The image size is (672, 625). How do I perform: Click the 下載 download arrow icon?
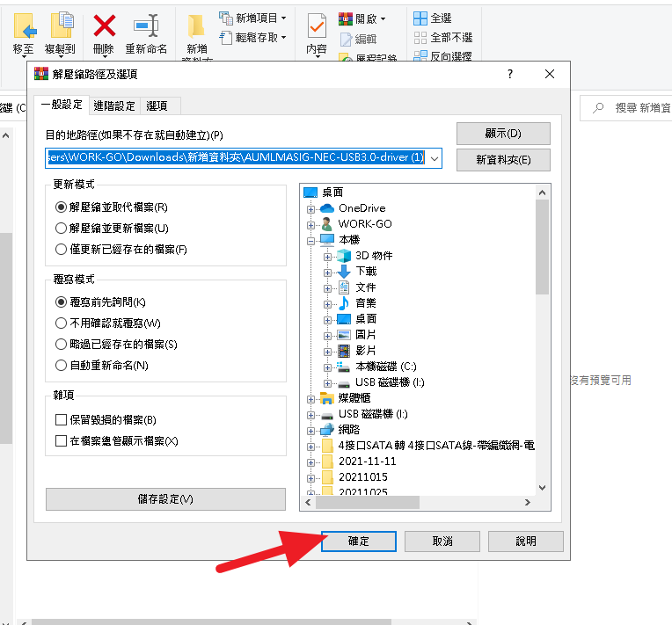click(344, 272)
